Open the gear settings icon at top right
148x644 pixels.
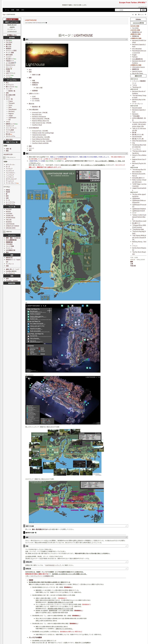click(x=146, y=14)
